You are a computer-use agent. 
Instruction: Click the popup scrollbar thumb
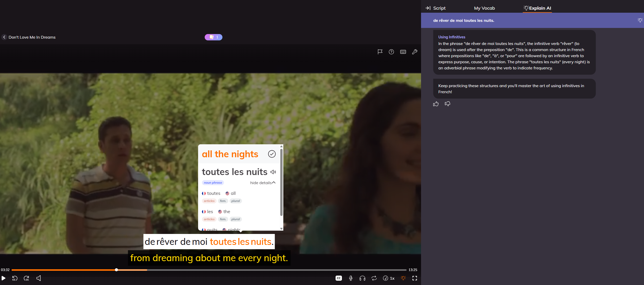[x=281, y=182]
